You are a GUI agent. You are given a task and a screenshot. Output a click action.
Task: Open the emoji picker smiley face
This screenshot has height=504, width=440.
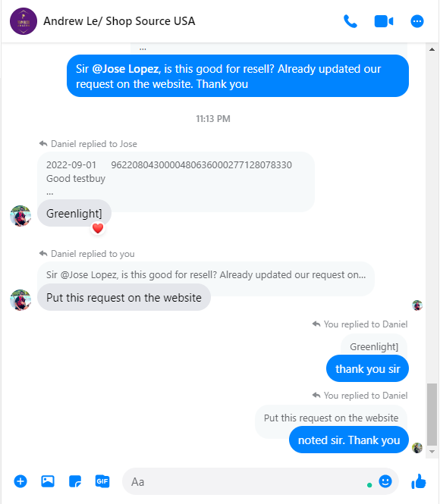pos(385,481)
